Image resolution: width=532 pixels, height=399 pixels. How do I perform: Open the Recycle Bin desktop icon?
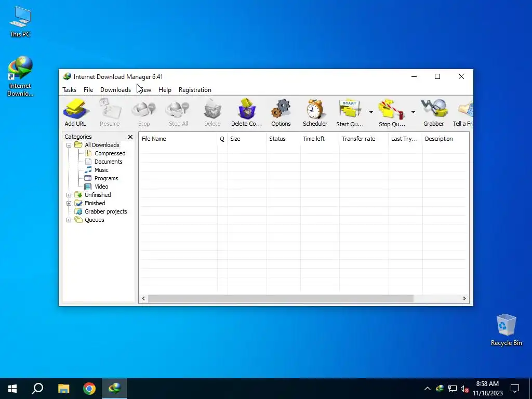pyautogui.click(x=506, y=330)
